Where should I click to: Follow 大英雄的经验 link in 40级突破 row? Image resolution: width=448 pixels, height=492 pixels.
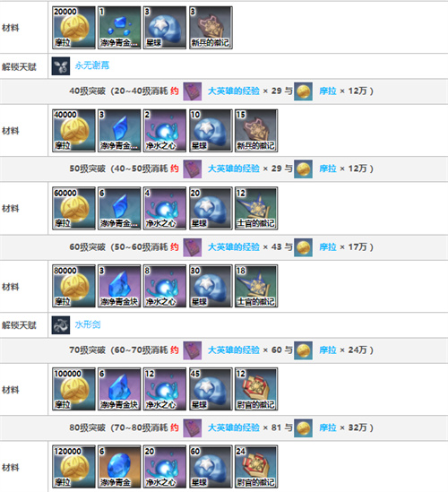[x=234, y=91]
